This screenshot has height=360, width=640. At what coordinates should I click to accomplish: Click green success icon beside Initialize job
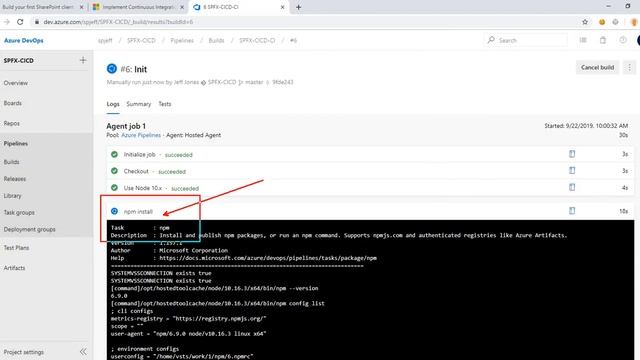click(114, 154)
